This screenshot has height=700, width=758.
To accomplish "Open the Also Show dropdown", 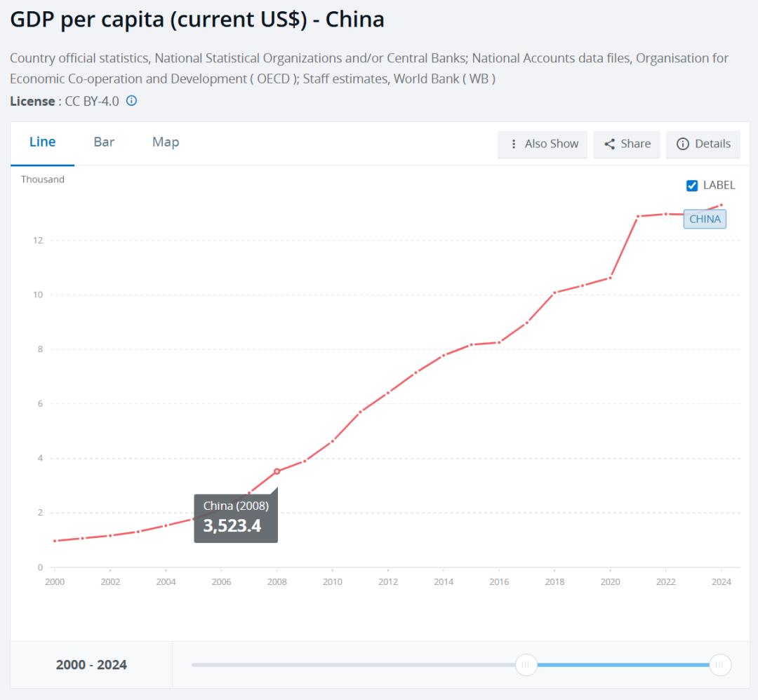I will tap(543, 144).
